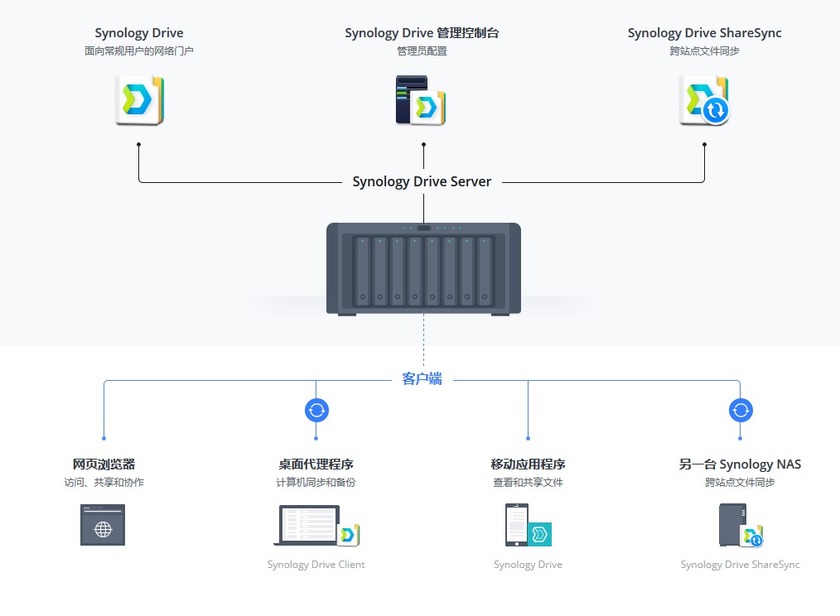Open the Synology Drive 管理控制台 server icon

click(x=421, y=100)
